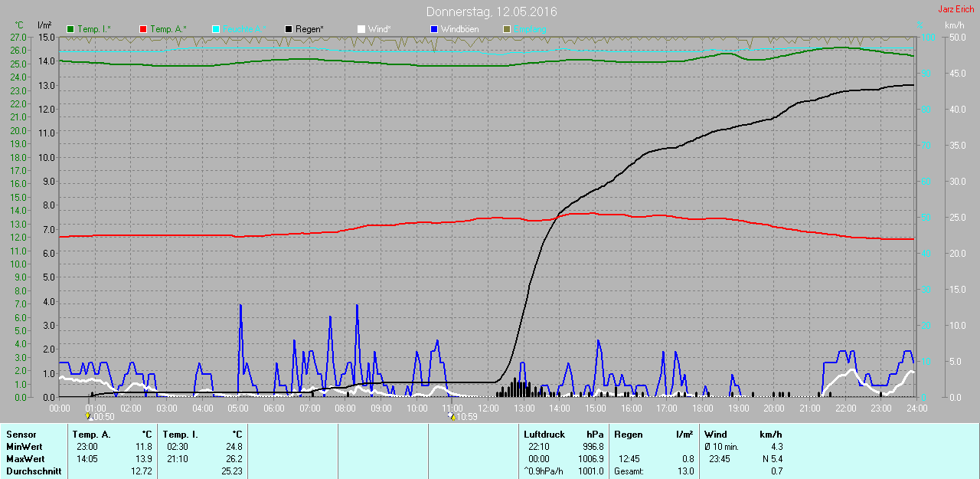
Task: Click the wind time cell 23:45
Action: point(720,458)
